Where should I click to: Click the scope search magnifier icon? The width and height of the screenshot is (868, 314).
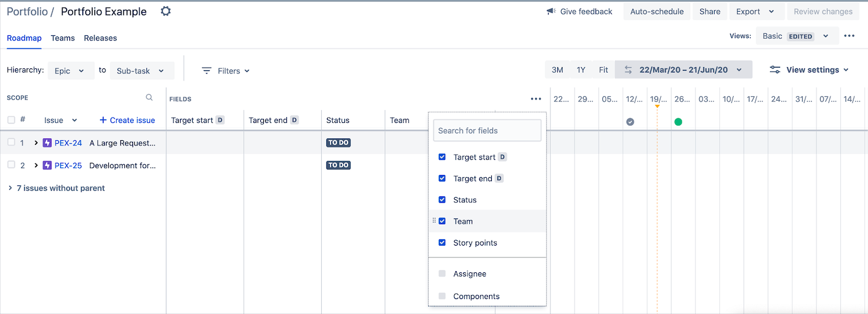(x=149, y=98)
